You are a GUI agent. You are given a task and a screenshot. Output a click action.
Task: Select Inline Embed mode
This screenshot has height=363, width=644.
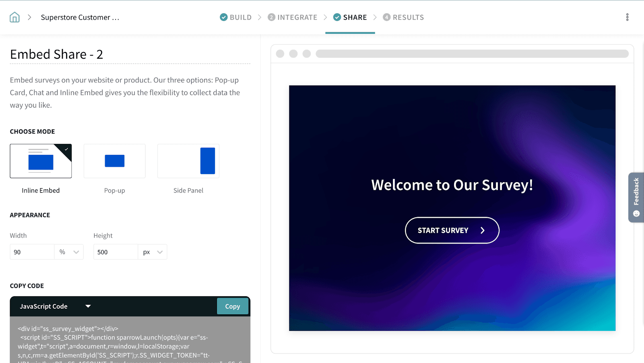point(41,161)
